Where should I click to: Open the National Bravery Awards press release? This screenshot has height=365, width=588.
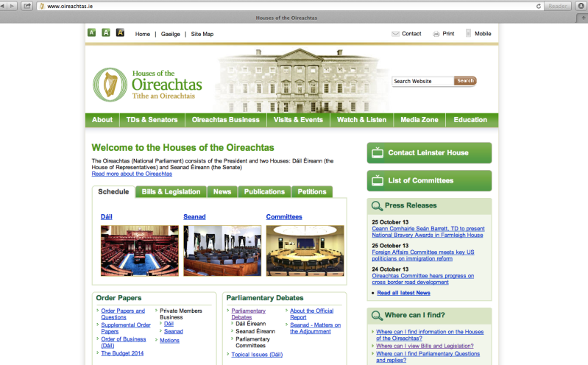coord(428,232)
